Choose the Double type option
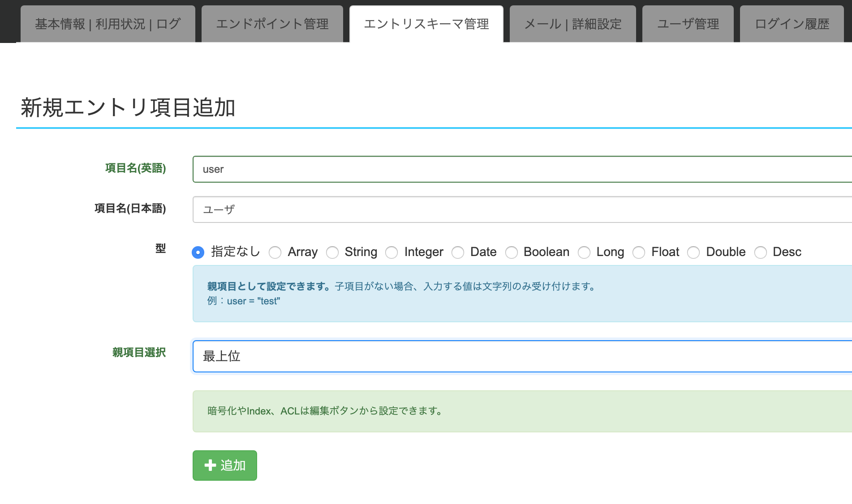 click(693, 252)
